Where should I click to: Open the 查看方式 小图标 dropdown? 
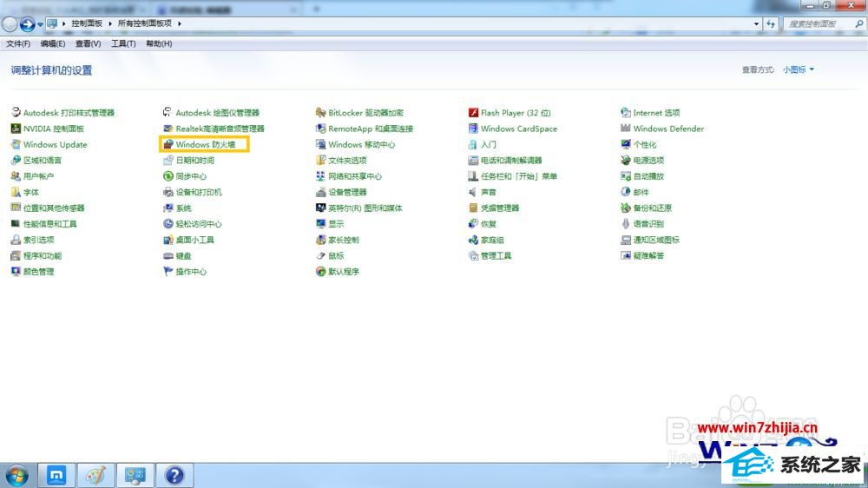pos(799,69)
